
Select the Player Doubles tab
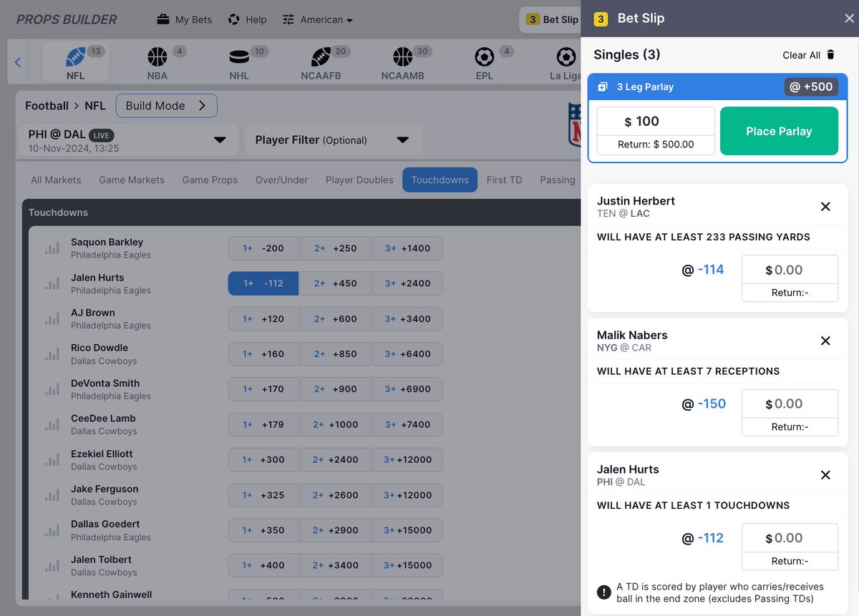coord(359,180)
